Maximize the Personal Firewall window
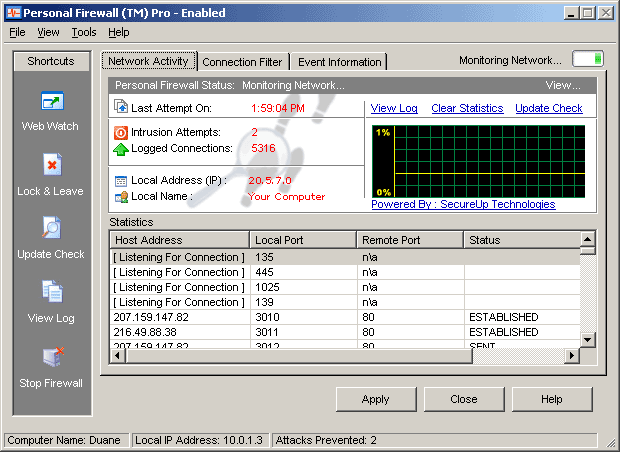Screen dimensions: 620x452 tap(588, 13)
